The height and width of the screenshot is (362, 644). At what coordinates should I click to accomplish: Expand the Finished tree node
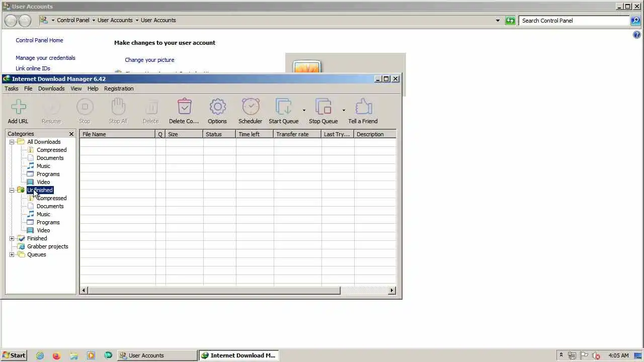click(x=12, y=238)
